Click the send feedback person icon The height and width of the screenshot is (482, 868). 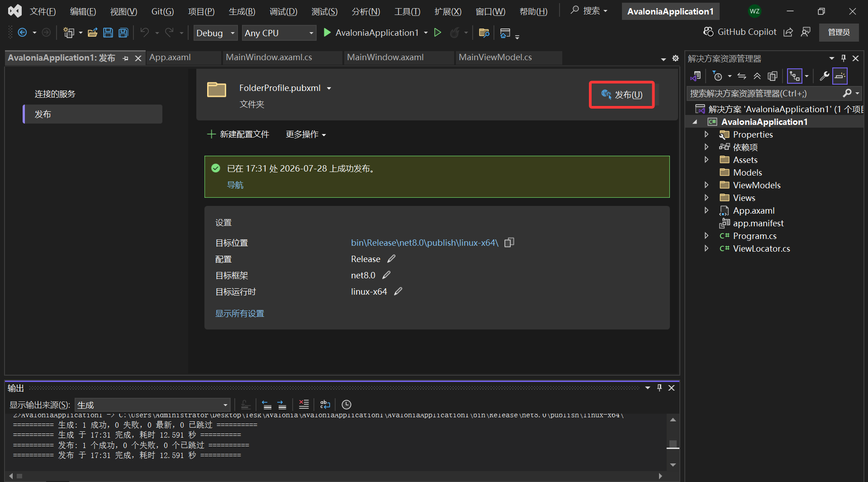point(806,32)
